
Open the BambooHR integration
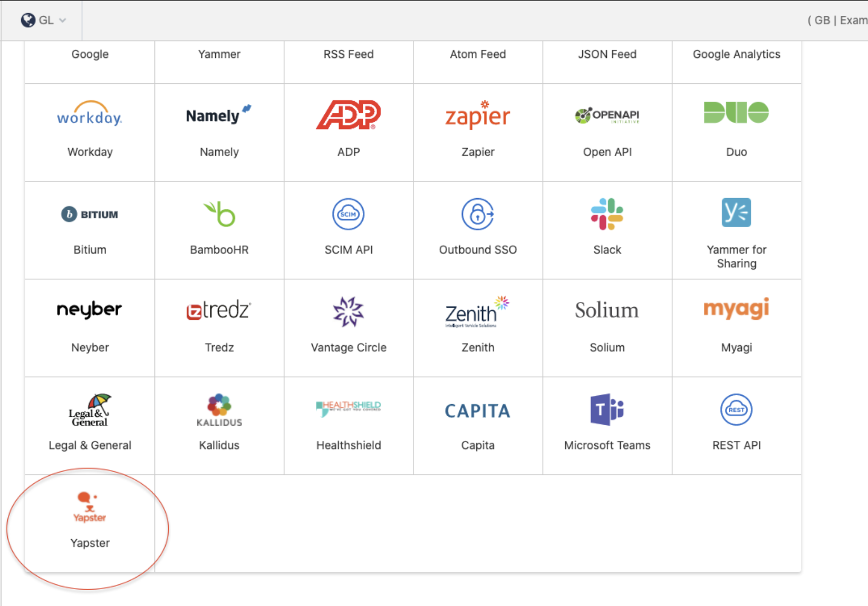(x=219, y=227)
